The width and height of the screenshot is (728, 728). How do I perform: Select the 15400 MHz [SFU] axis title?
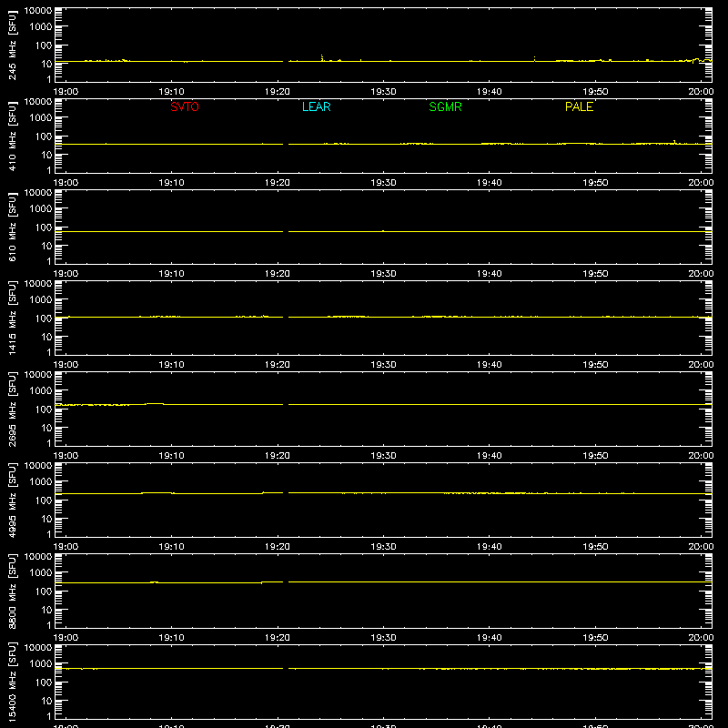pos(12,682)
